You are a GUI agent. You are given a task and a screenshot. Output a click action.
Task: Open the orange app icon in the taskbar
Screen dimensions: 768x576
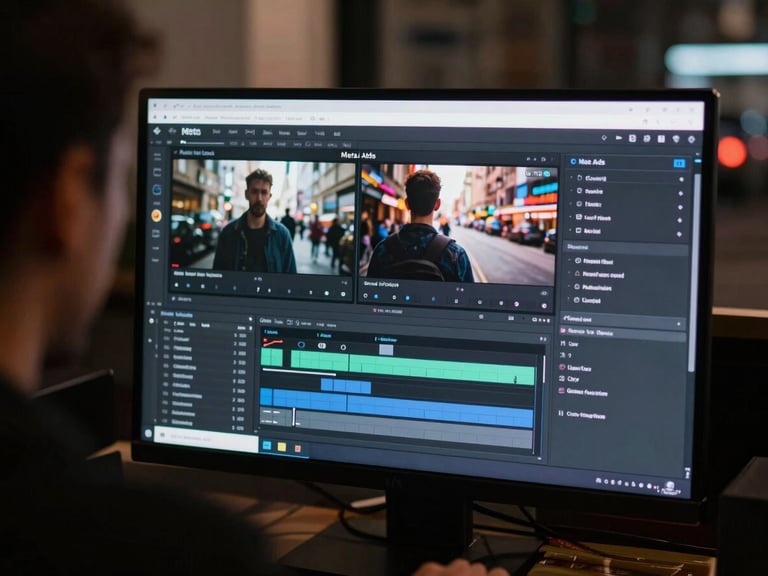tap(297, 448)
